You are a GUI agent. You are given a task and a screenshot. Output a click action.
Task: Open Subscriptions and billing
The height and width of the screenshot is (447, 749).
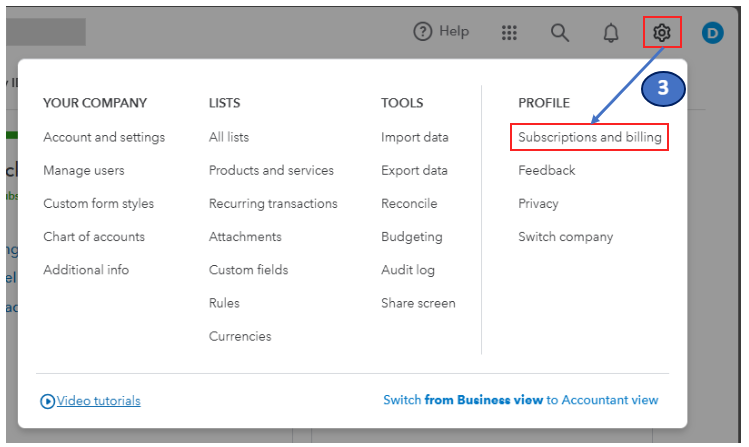click(x=590, y=137)
